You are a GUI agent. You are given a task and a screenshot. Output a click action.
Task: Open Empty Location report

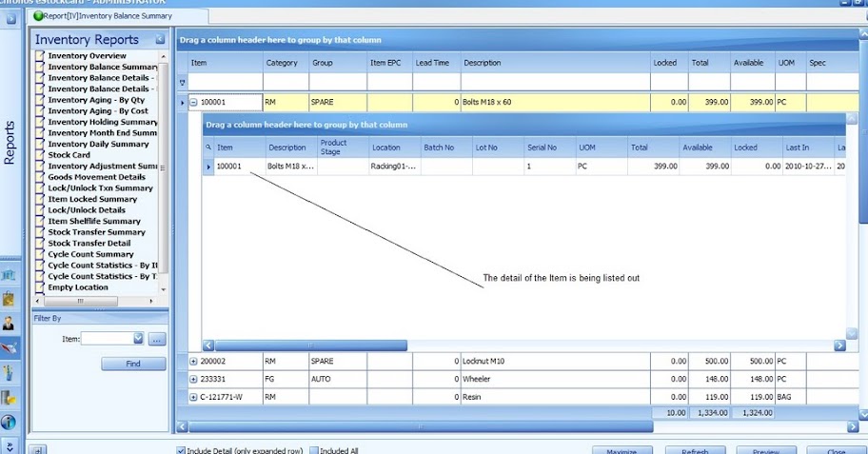click(x=77, y=287)
